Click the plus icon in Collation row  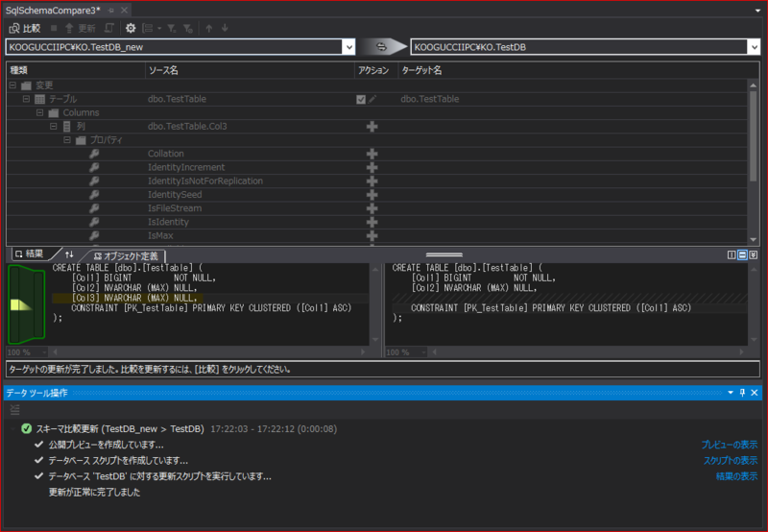pos(372,154)
